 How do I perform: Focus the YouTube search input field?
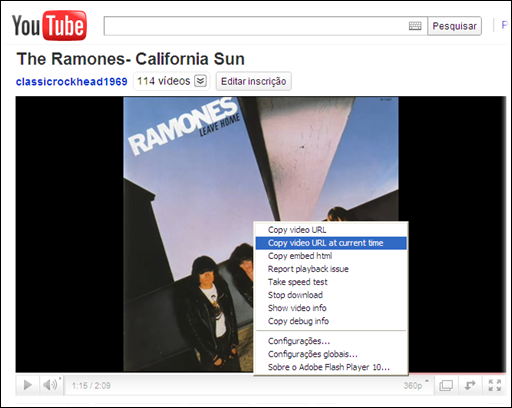tap(256, 26)
